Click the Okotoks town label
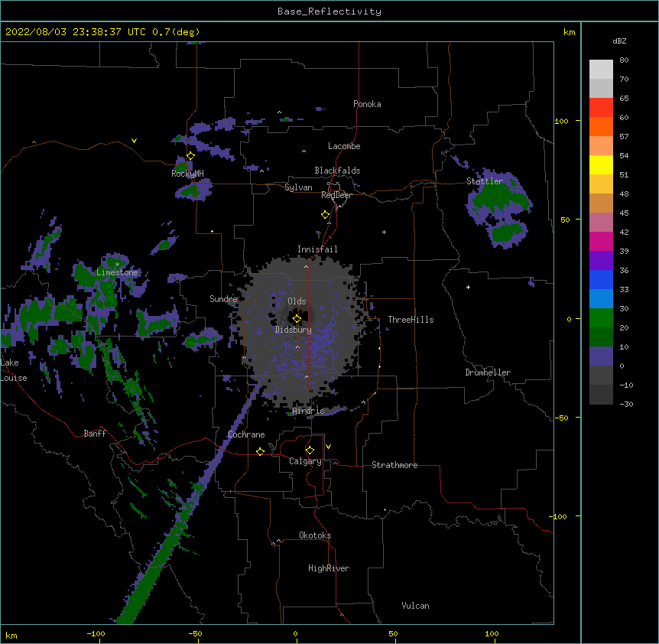 click(x=315, y=535)
